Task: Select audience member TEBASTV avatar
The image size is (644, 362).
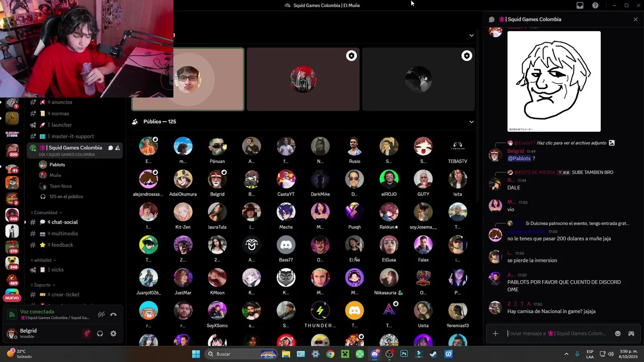Action: coord(457,146)
